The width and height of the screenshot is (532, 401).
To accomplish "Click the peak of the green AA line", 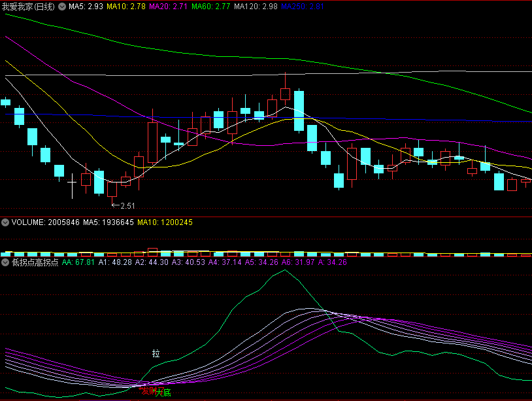I will (285, 270).
